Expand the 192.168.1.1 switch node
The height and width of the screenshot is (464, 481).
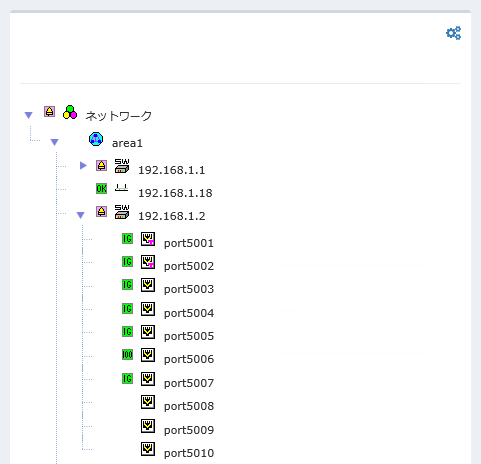pyautogui.click(x=83, y=165)
